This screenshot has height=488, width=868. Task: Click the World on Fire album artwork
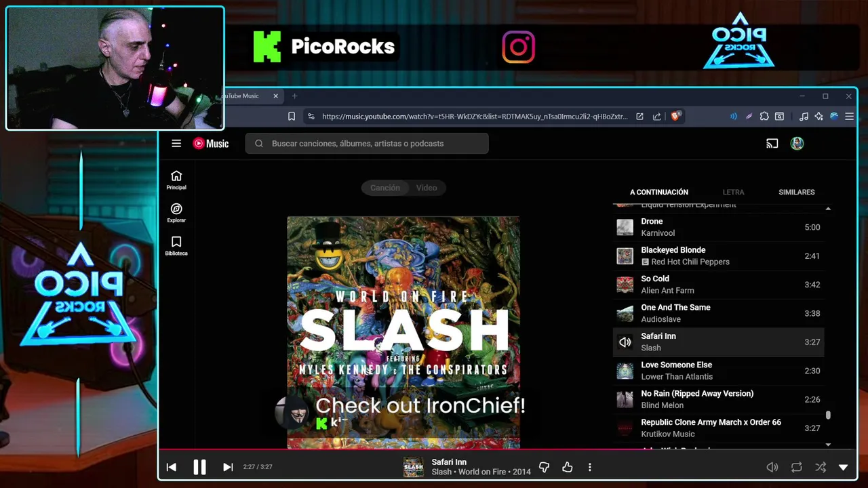403,332
